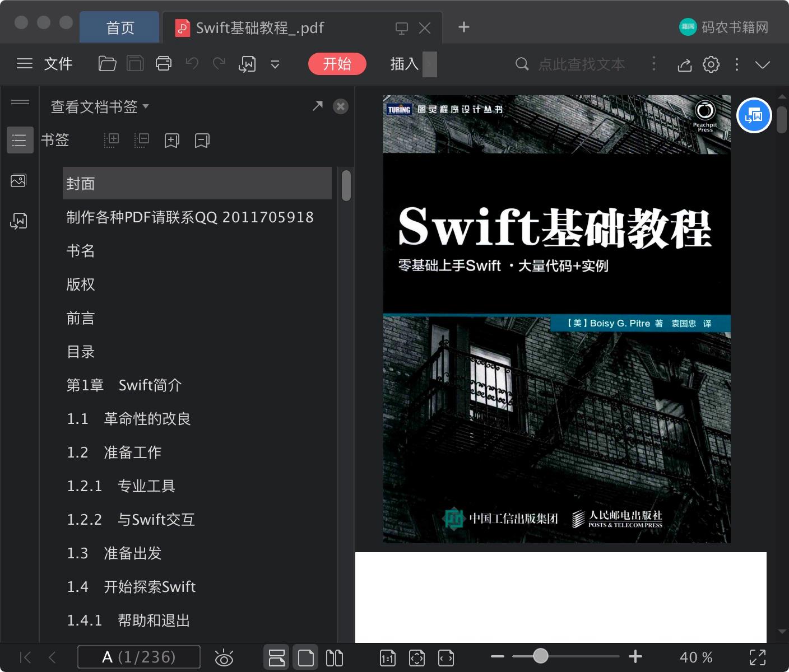Add a new tab with plus
789x672 pixels.
point(464,27)
